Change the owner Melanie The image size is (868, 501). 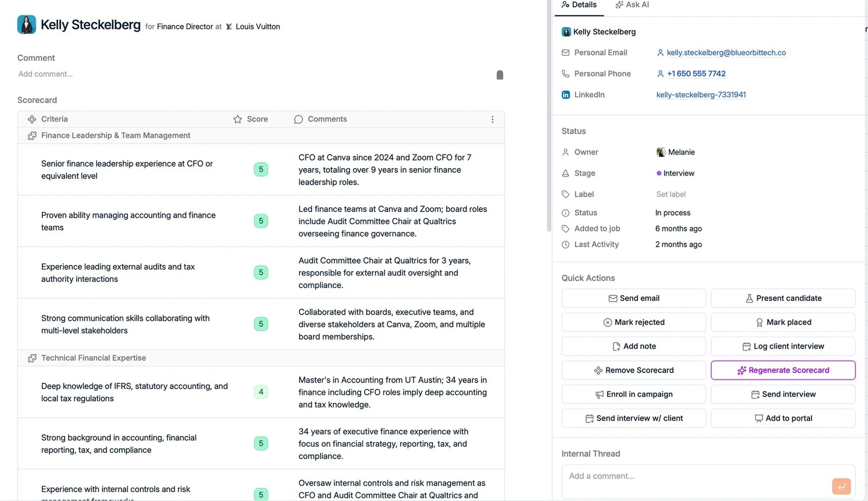pyautogui.click(x=676, y=152)
